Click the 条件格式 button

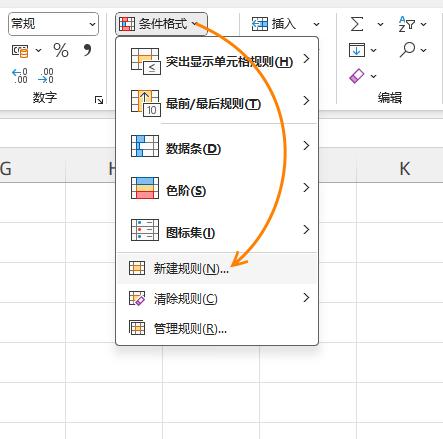pyautogui.click(x=161, y=24)
